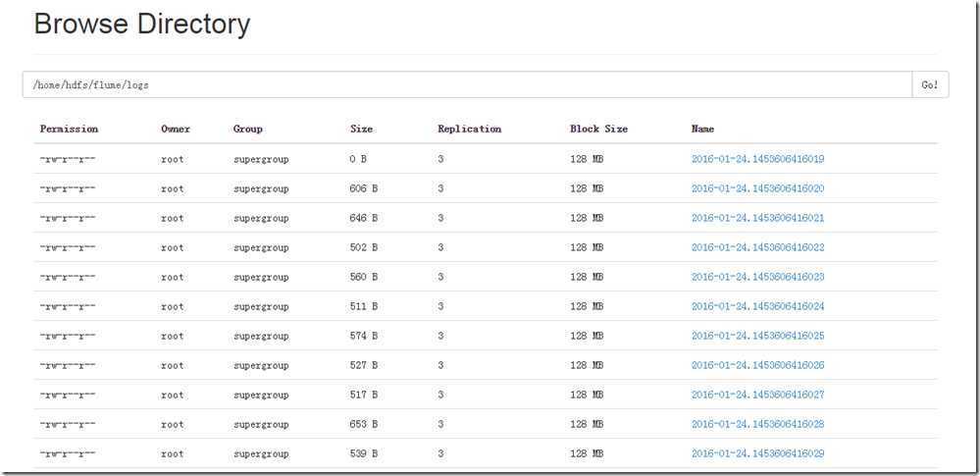Viewport: 980px width, 476px height.
Task: Select the 517 B size cell
Action: coord(364,395)
